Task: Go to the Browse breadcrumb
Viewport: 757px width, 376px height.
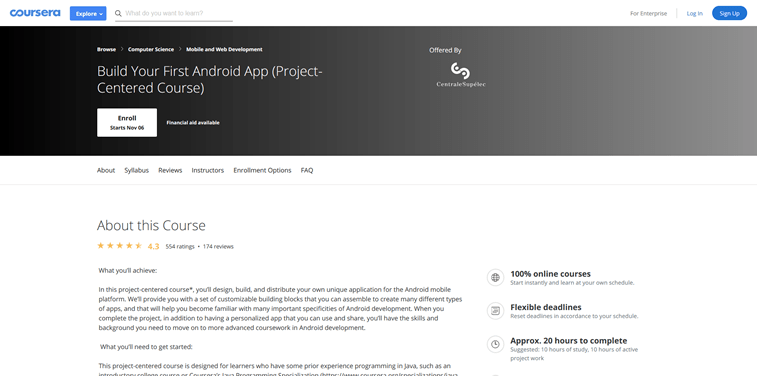Action: tap(106, 49)
